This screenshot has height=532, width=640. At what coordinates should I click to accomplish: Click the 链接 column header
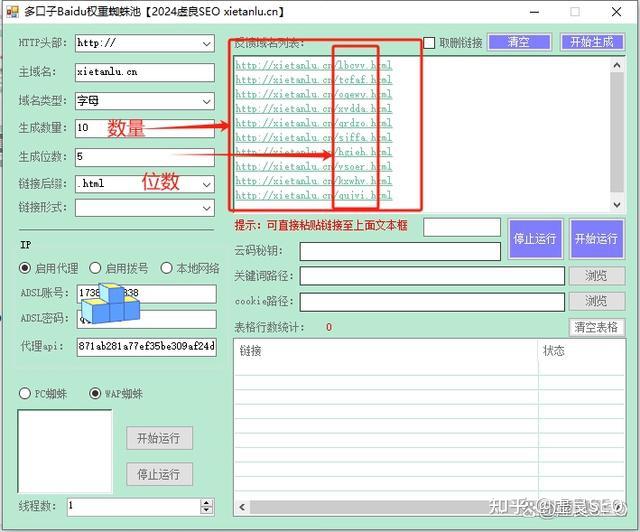386,351
